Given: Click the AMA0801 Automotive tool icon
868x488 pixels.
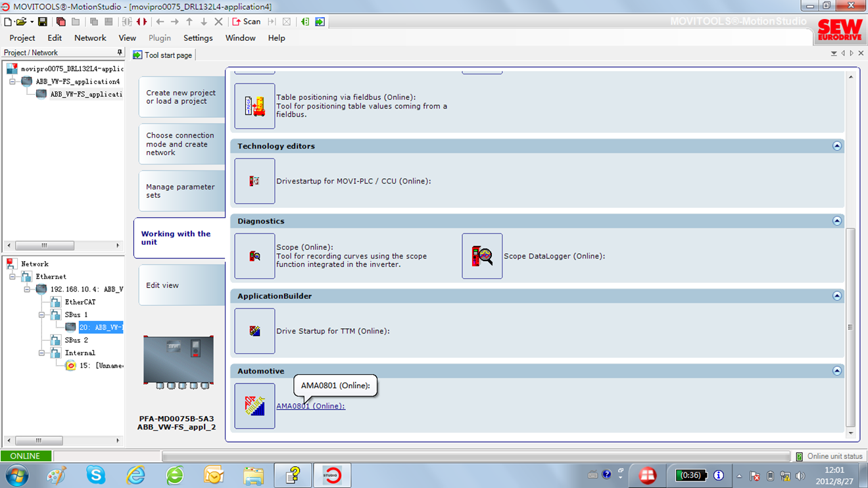Looking at the screenshot, I should [254, 406].
